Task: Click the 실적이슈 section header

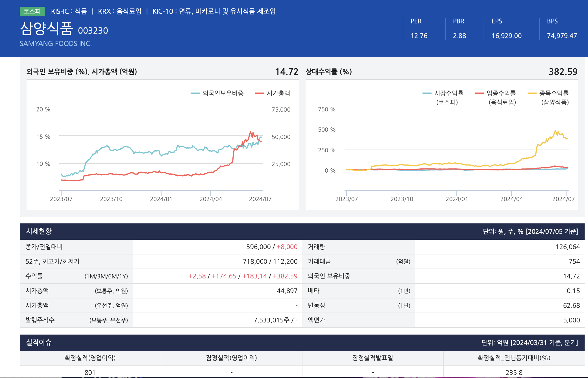Action: [x=39, y=342]
